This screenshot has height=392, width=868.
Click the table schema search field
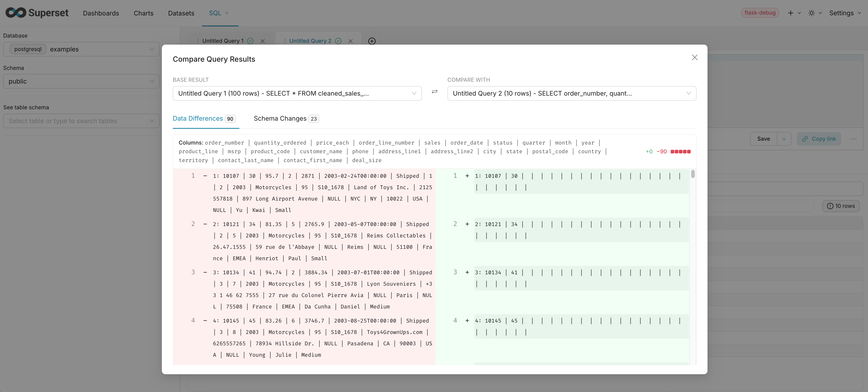pos(81,121)
